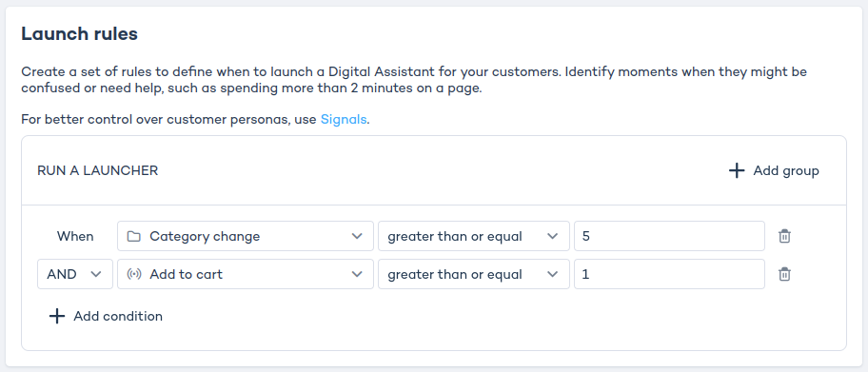Open the Add to cart dropdown
Viewport: 868px width, 372px height.
click(x=246, y=274)
